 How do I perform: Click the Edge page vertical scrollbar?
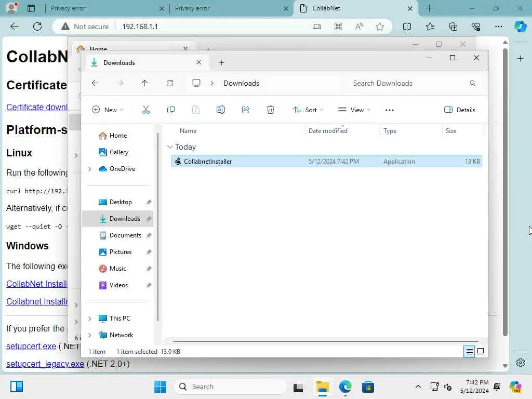505,192
